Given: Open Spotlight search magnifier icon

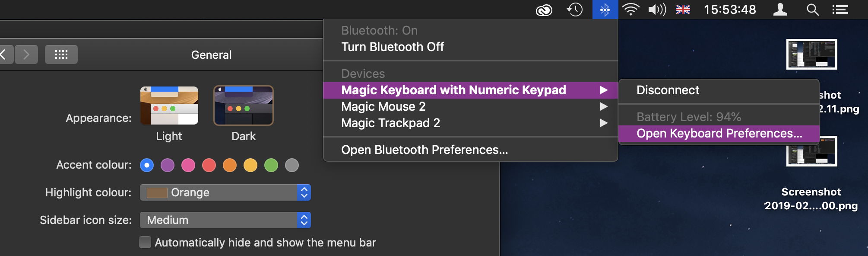Looking at the screenshot, I should 813,10.
